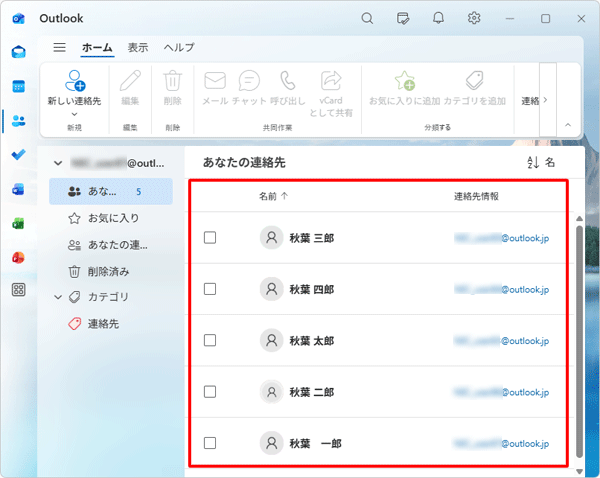Image resolution: width=600 pixels, height=478 pixels.
Task: Select the あな... contacts folder with 5
Action: (111, 191)
